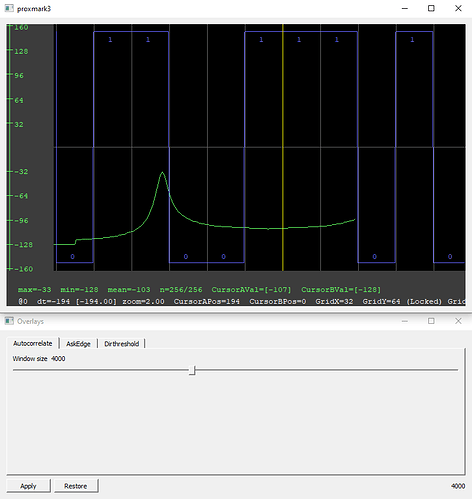
Task: Switch to the Autocorrelate tab
Action: coord(33,343)
